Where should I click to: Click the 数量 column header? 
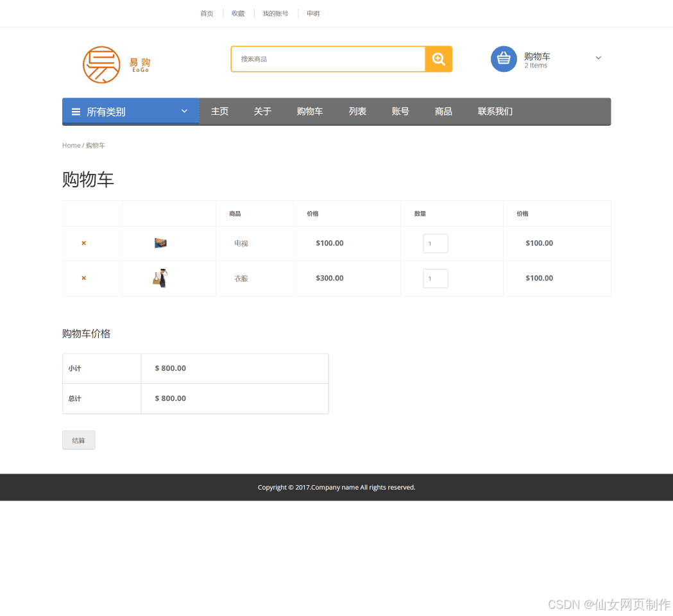click(420, 214)
